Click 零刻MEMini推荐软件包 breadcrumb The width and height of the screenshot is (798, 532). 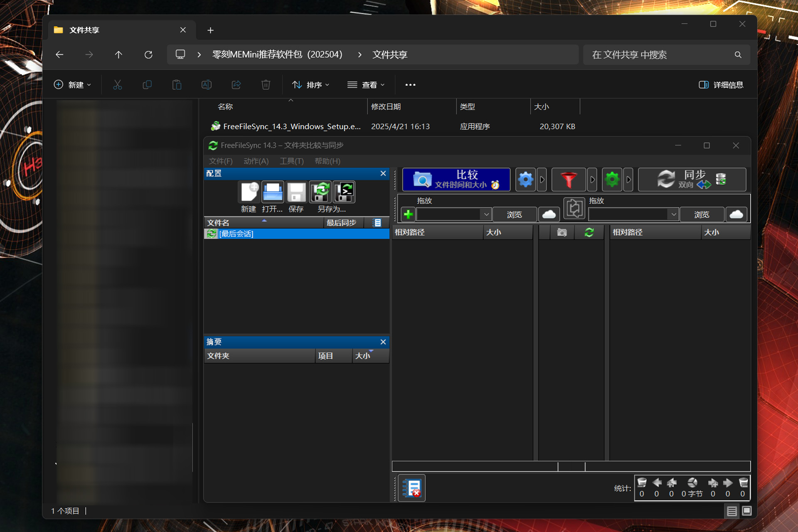(x=277, y=54)
